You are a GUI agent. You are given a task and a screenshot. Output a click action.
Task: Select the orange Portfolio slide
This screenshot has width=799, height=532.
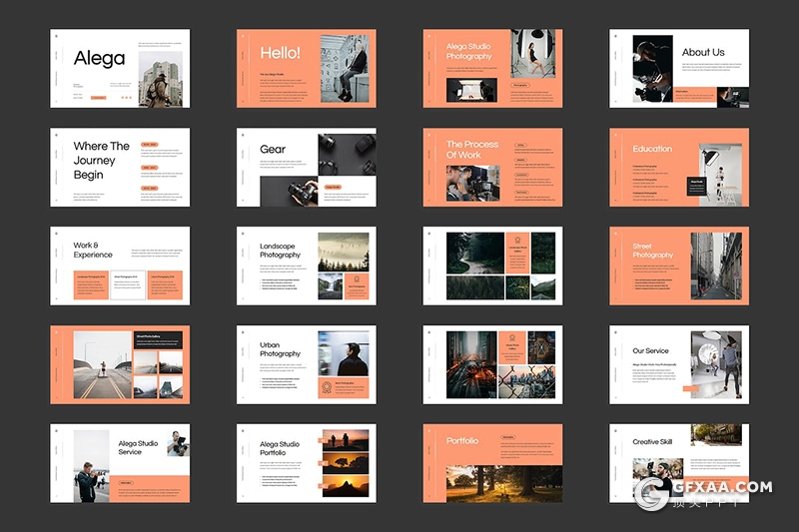pyautogui.click(x=492, y=463)
